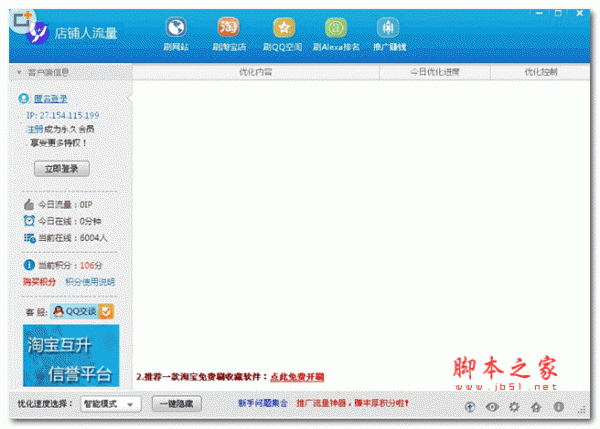
Task: Minimize the window
Action: [539, 13]
